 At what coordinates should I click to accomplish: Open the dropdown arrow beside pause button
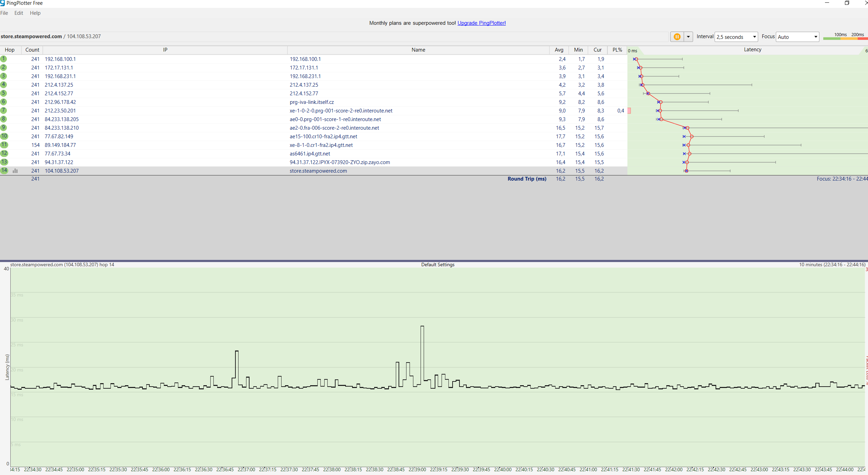[688, 37]
